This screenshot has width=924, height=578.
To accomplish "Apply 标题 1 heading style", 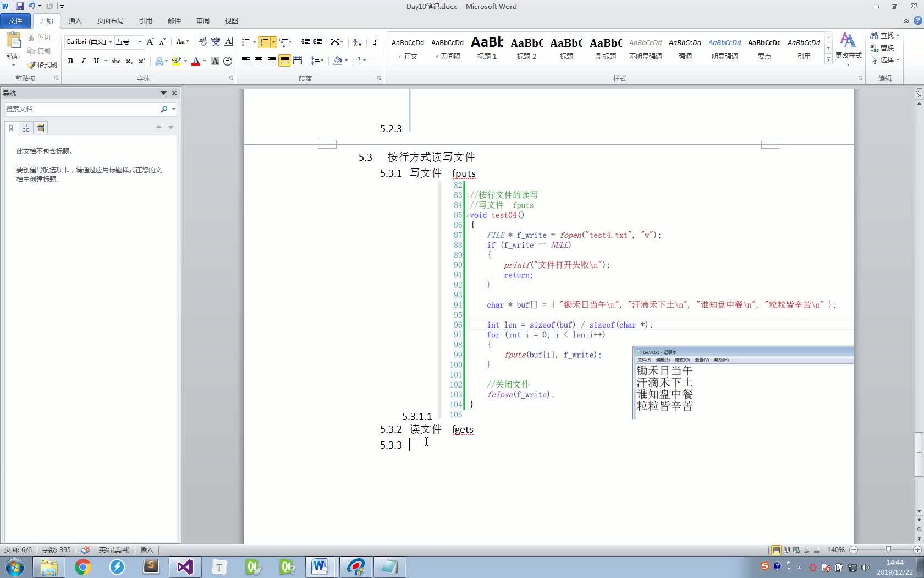I will click(x=487, y=48).
